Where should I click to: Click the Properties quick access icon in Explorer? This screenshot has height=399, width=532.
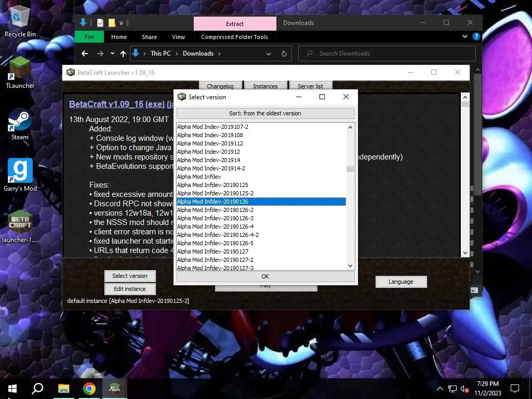(x=100, y=23)
